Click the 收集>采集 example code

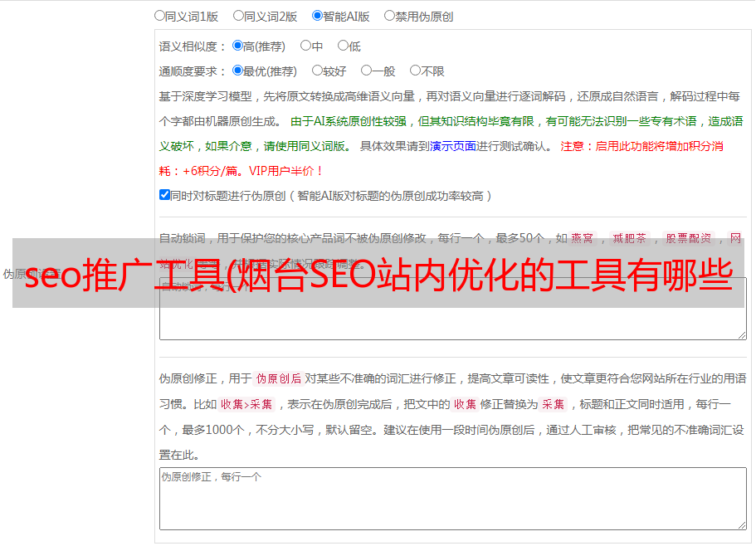246,404
